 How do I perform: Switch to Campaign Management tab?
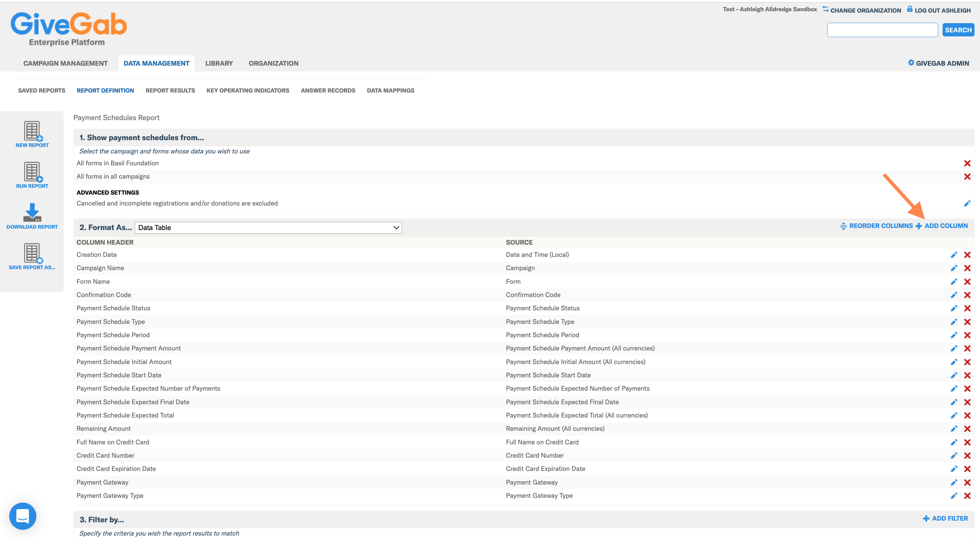click(x=65, y=63)
